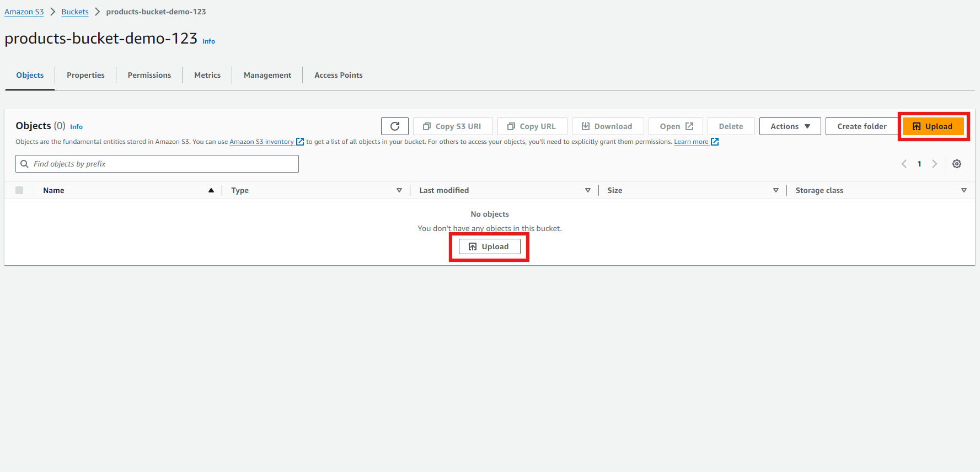The image size is (980, 472).
Task: Sort by Size column arrow
Action: (776, 190)
